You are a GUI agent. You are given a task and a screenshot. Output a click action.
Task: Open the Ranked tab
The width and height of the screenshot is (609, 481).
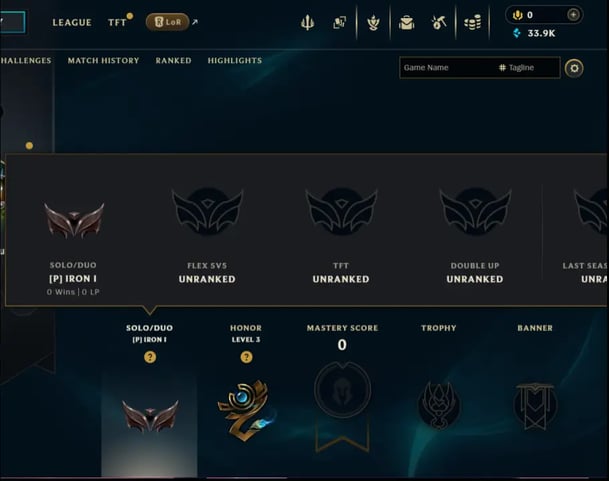click(x=174, y=61)
